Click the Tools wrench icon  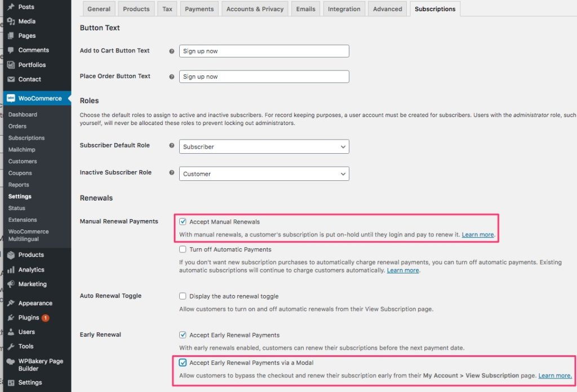(x=11, y=346)
